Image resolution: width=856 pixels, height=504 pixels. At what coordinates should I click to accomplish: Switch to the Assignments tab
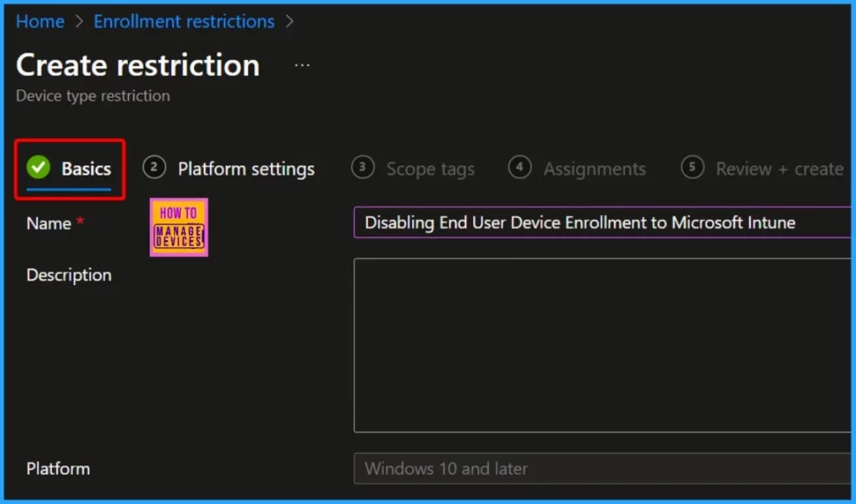[x=577, y=169]
